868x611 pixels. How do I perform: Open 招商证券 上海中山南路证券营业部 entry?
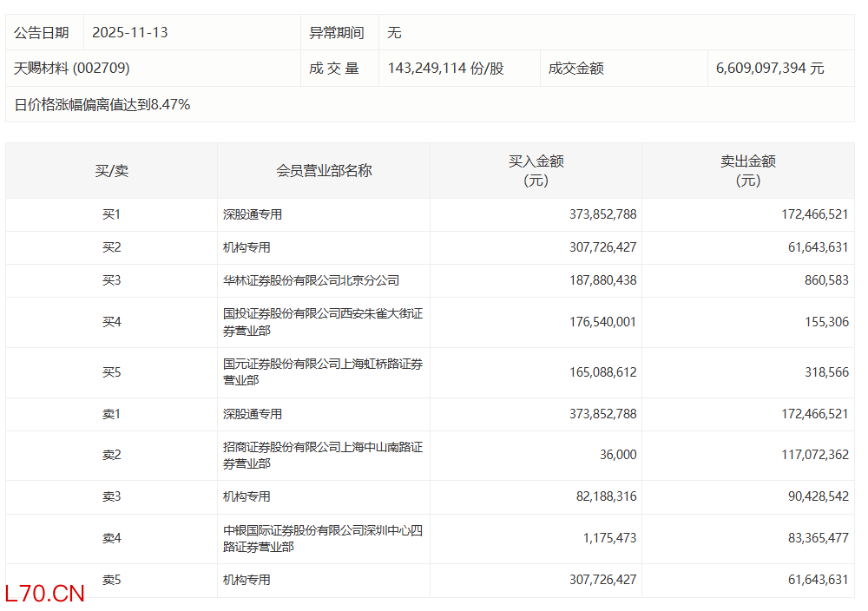pyautogui.click(x=322, y=456)
